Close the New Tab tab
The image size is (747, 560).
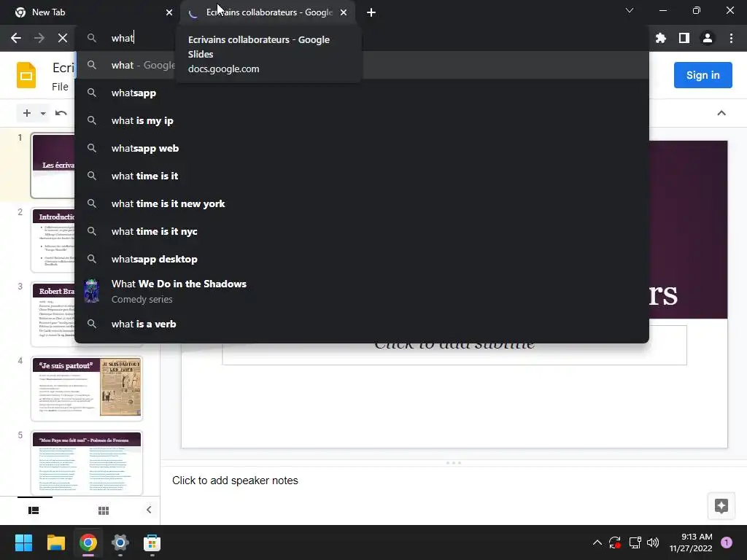(x=169, y=12)
